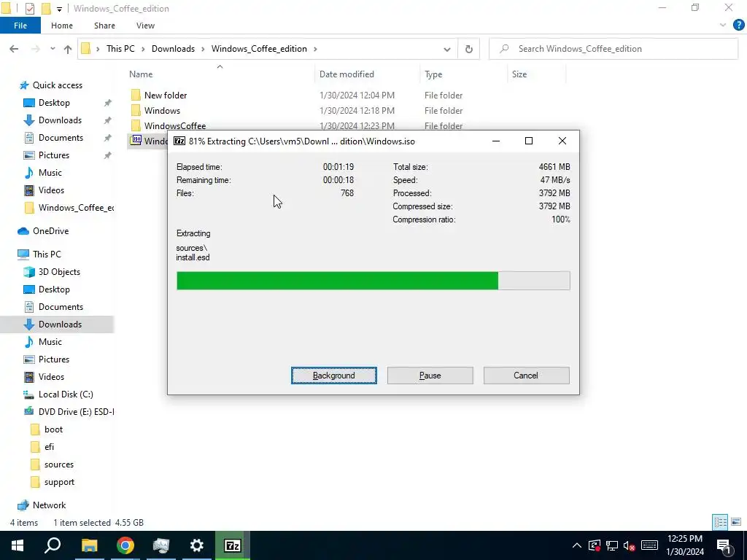Open the clock showing 12:25 PM
The width and height of the screenshot is (747, 560).
[x=684, y=545]
